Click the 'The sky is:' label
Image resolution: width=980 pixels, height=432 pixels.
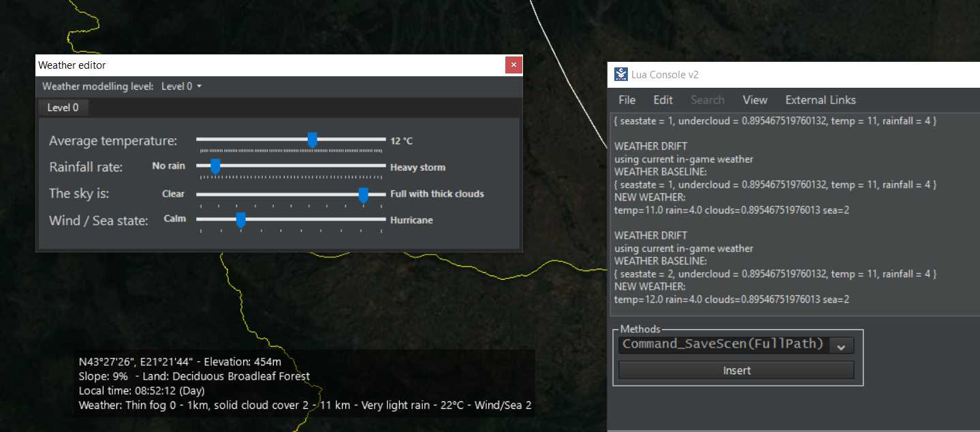click(79, 194)
